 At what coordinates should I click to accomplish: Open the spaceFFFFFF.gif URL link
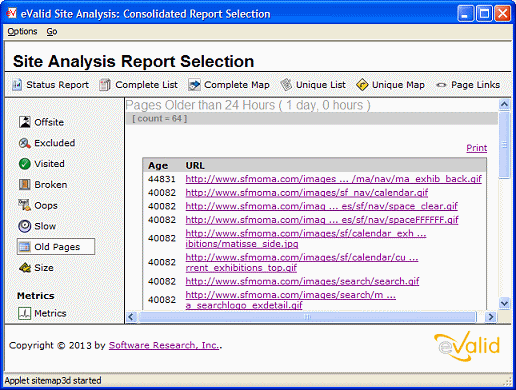322,220
